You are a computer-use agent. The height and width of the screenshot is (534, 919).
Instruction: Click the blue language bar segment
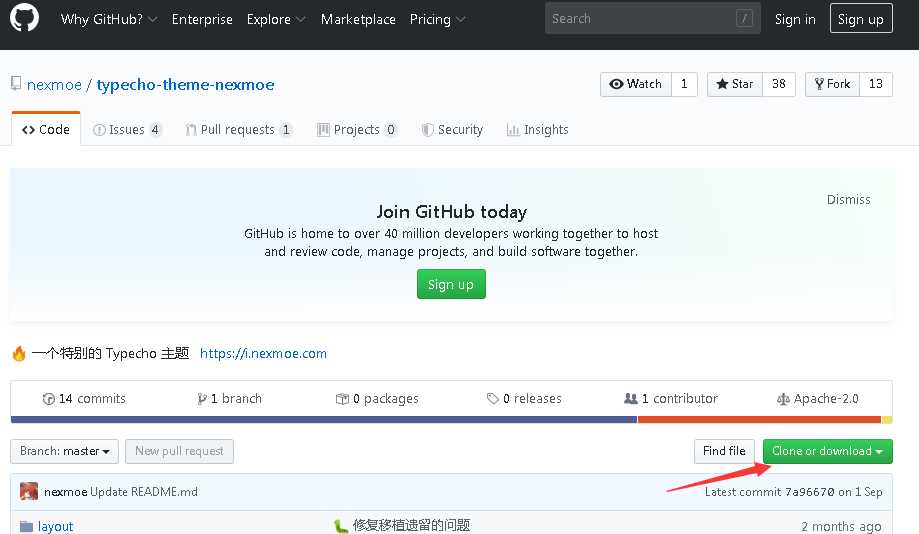point(324,420)
